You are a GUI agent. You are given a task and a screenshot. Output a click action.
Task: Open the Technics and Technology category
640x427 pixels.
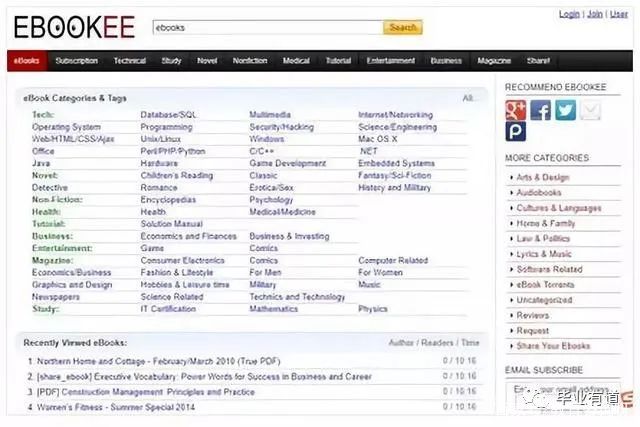point(297,297)
